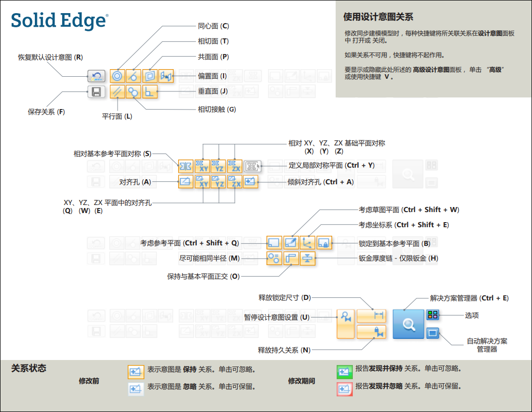
Task: Select align holes in ZX plane icon
Action: tap(235, 182)
